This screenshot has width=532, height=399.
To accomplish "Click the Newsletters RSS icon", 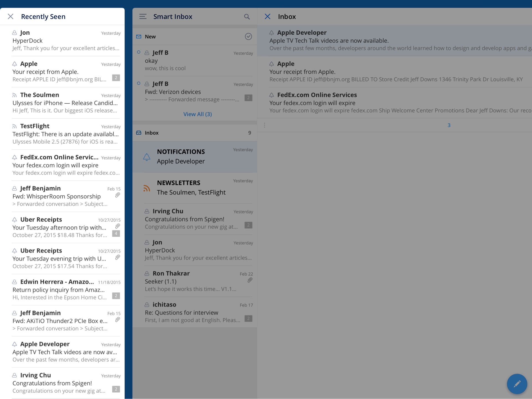I will coord(147,188).
